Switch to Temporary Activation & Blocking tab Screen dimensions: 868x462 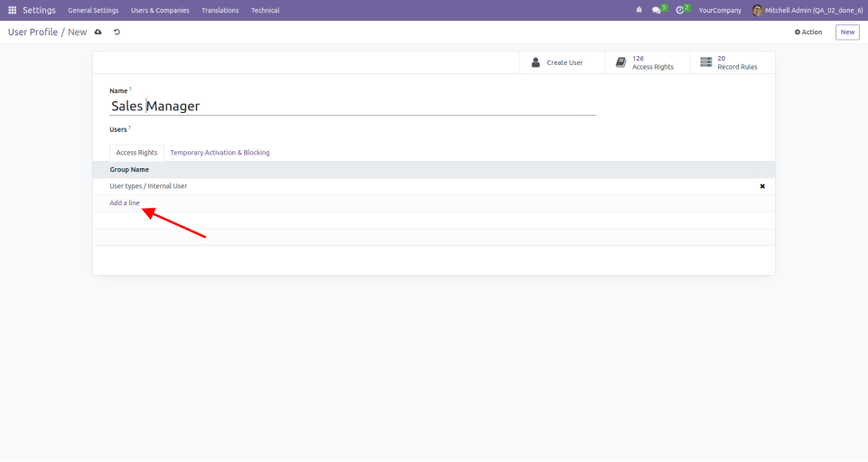pyautogui.click(x=219, y=153)
